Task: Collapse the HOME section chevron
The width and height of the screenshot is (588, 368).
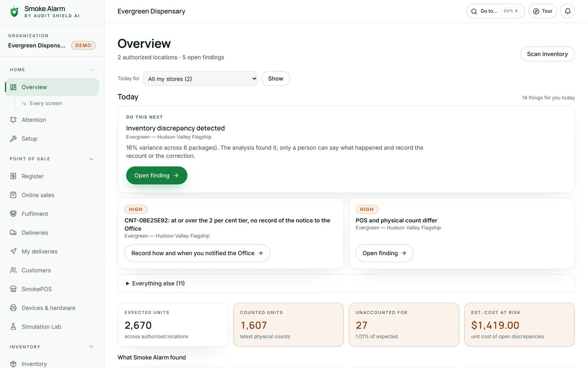Action: pos(91,70)
